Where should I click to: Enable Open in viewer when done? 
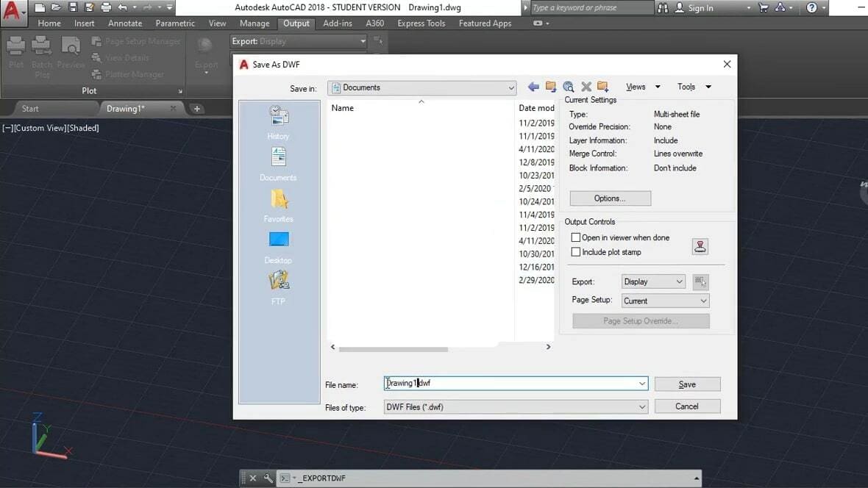tap(576, 237)
